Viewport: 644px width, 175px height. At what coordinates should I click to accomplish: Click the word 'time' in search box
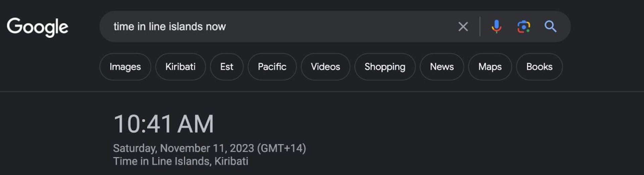click(x=124, y=27)
